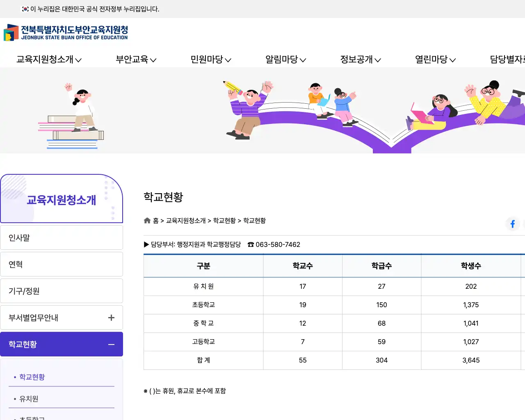
Task: Open the 담당별자료 menu item
Action: point(507,59)
